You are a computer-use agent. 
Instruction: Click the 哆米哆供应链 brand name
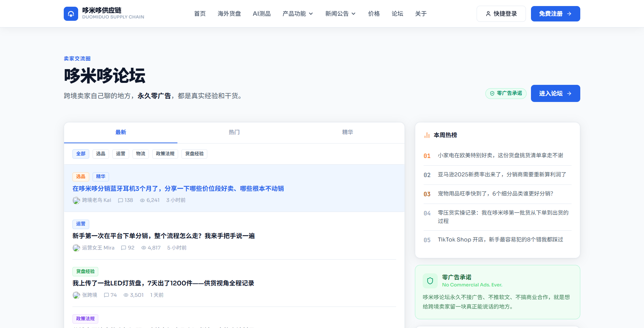102,10
